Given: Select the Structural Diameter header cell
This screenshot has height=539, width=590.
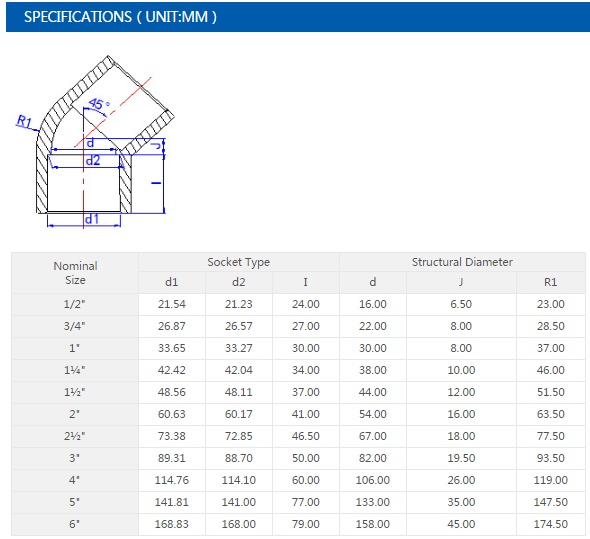Looking at the screenshot, I should tap(462, 262).
